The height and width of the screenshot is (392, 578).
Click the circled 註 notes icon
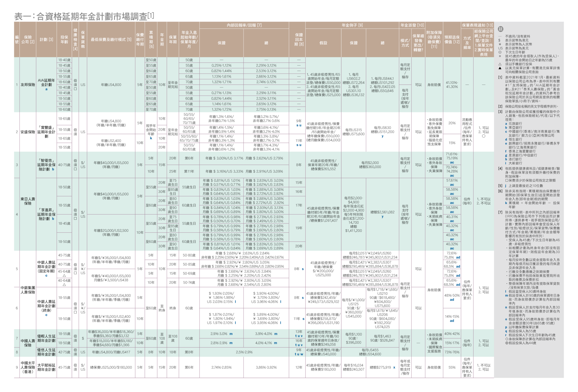pyautogui.click(x=501, y=29)
